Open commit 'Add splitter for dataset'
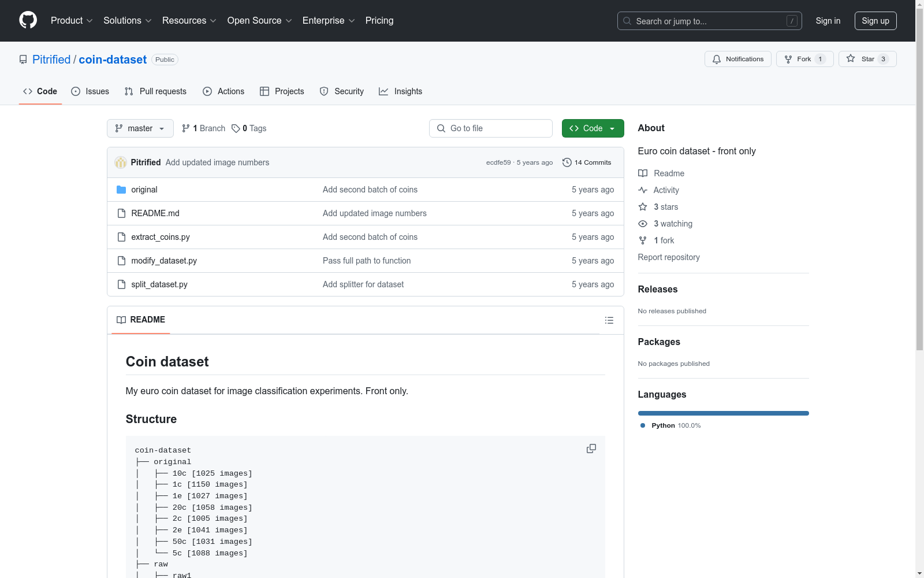The width and height of the screenshot is (924, 578). tap(363, 284)
